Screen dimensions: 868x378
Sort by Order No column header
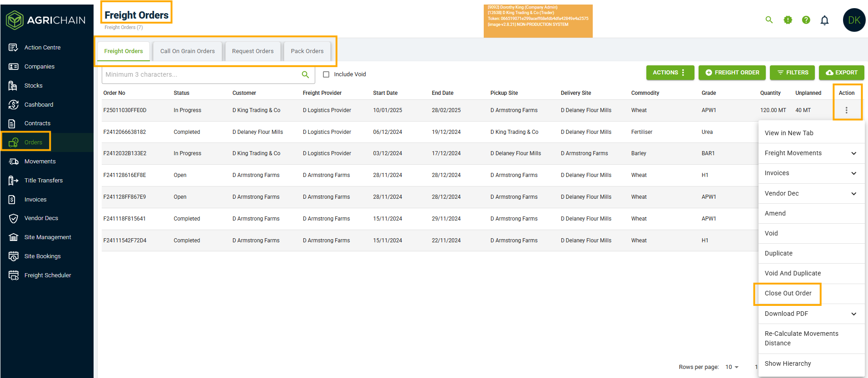coord(114,93)
